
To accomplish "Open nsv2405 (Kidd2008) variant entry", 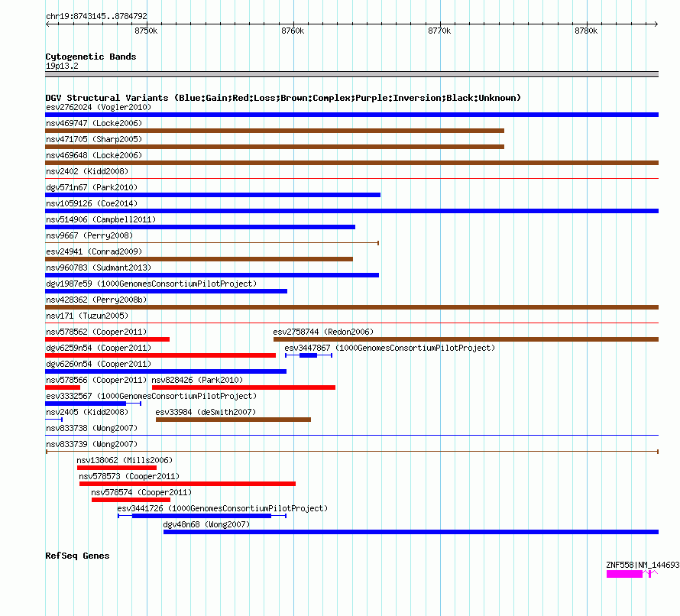I will coord(87,412).
